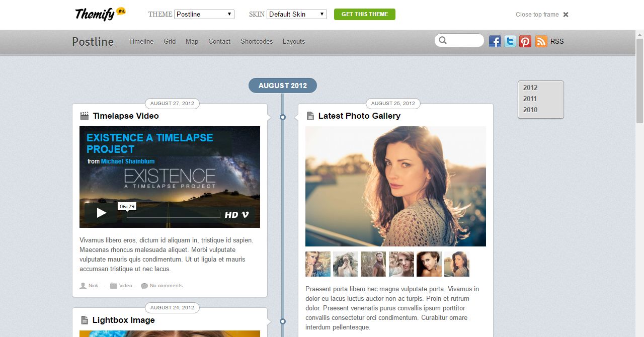
Task: Open the Timelapse Video post title
Action: [126, 116]
